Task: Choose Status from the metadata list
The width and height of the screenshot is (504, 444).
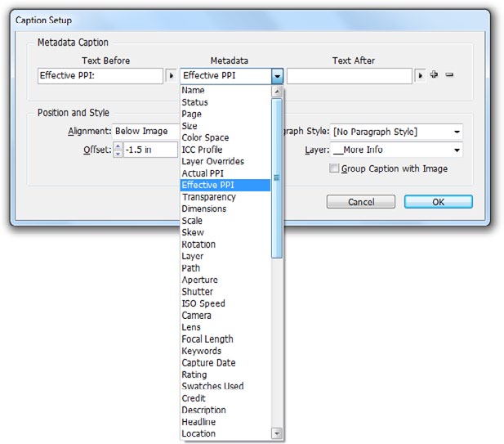Action: (x=225, y=102)
